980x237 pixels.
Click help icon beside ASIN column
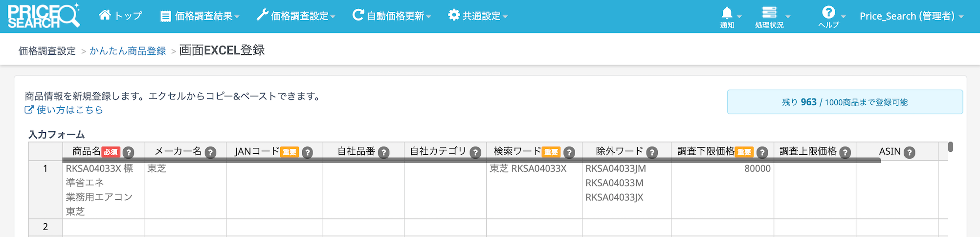pos(910,152)
